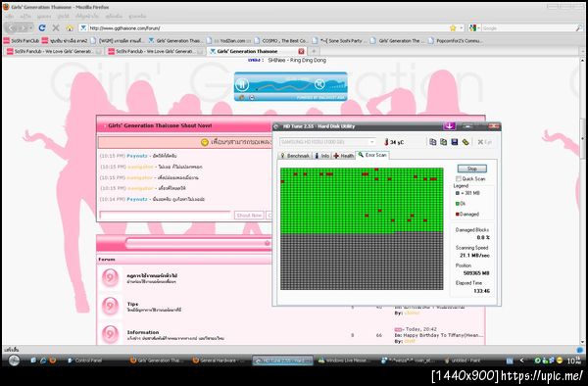Switch to untitled - Paint taskbar button

(x=463, y=361)
